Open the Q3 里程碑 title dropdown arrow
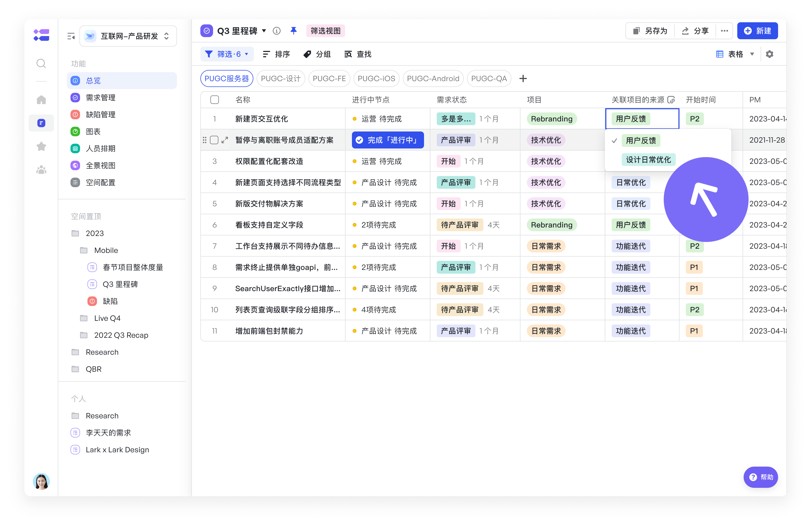The image size is (812, 526). pyautogui.click(x=264, y=31)
